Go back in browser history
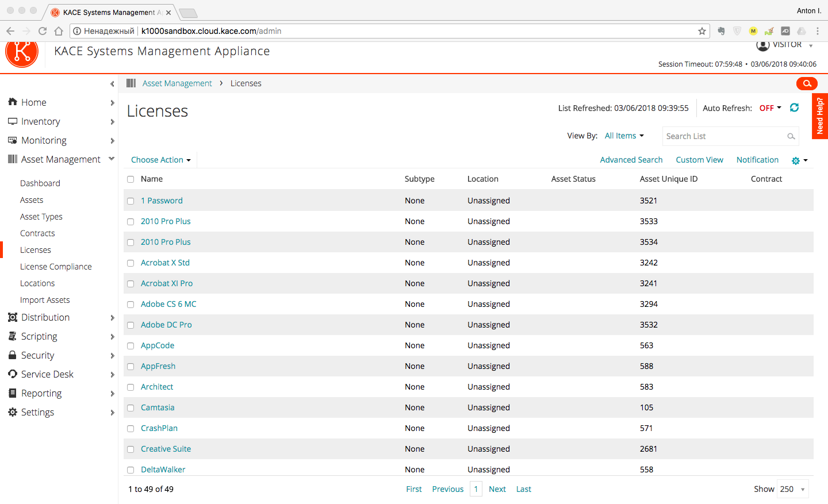Viewport: 828px width, 504px height. pos(10,31)
